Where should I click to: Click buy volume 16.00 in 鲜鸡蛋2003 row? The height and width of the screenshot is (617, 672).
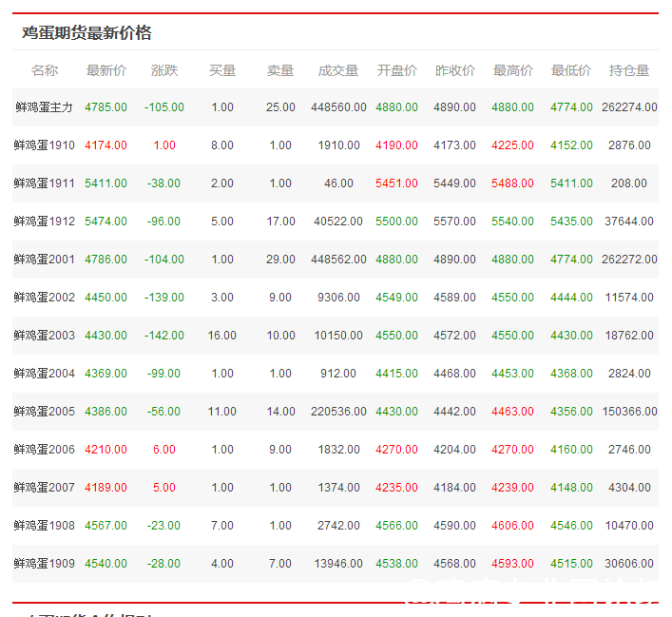tap(222, 336)
